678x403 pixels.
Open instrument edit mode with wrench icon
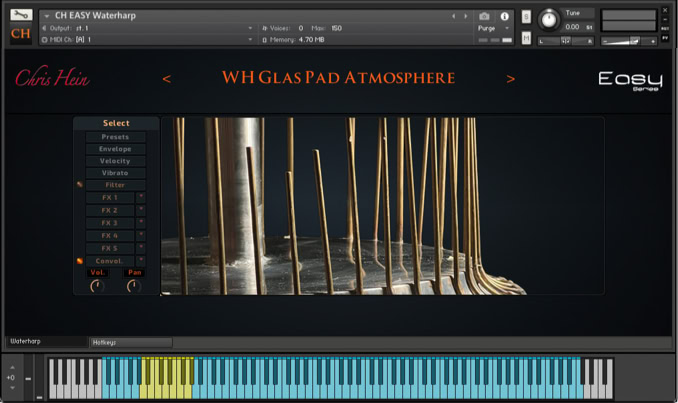click(21, 14)
